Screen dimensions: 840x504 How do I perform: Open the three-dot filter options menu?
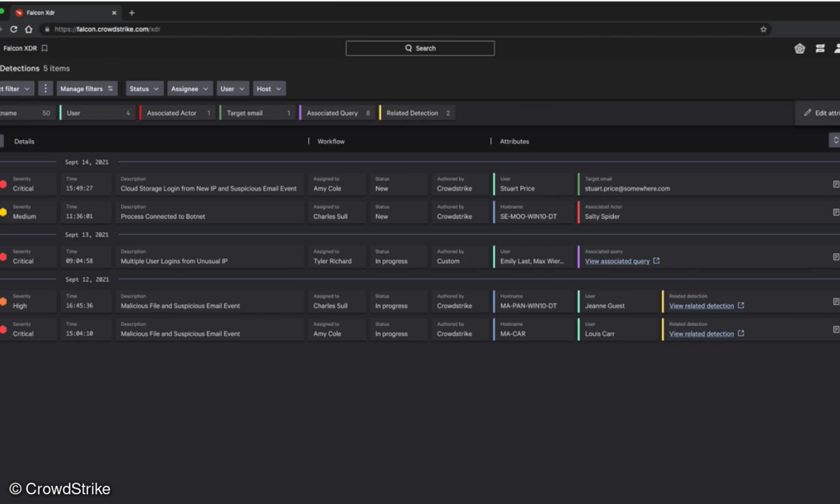point(45,89)
